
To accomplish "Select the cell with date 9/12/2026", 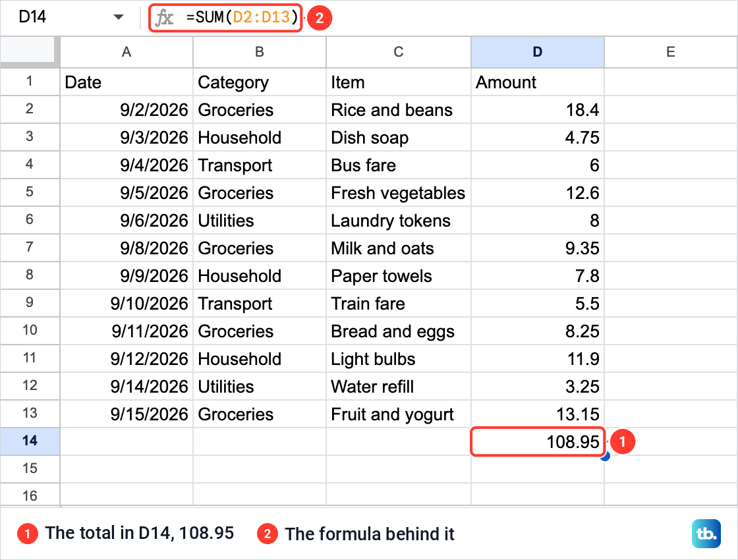I will pos(127,358).
